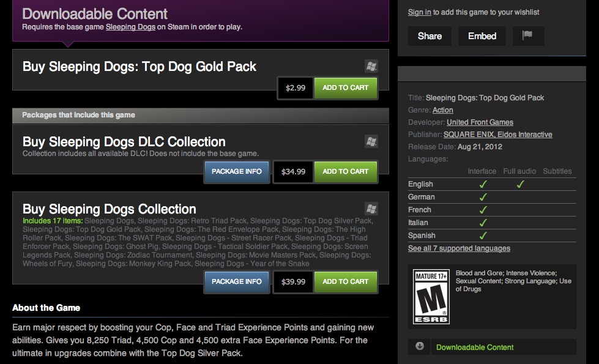
Task: Click Windows icon on Sleeping Dogs Collection
Action: pyautogui.click(x=371, y=209)
